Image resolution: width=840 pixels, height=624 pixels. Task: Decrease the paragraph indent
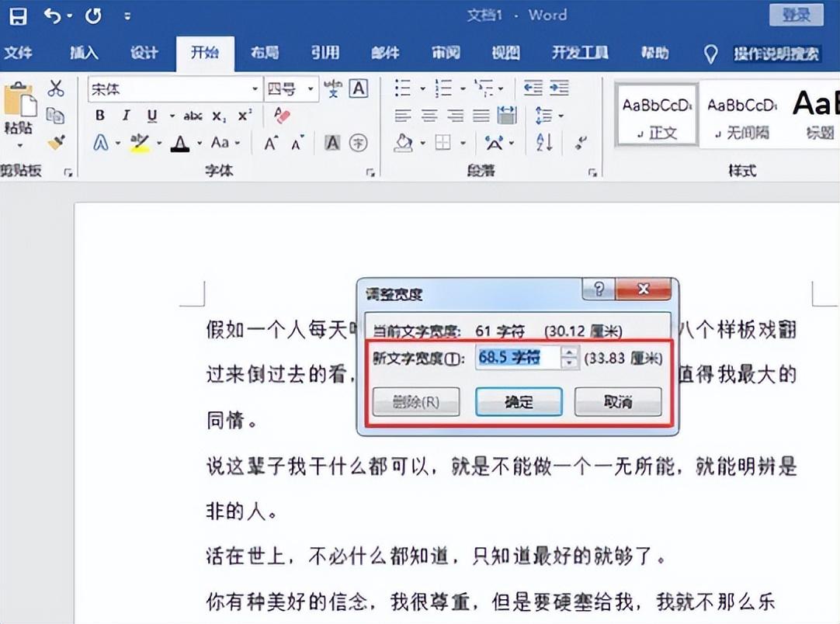(x=533, y=88)
